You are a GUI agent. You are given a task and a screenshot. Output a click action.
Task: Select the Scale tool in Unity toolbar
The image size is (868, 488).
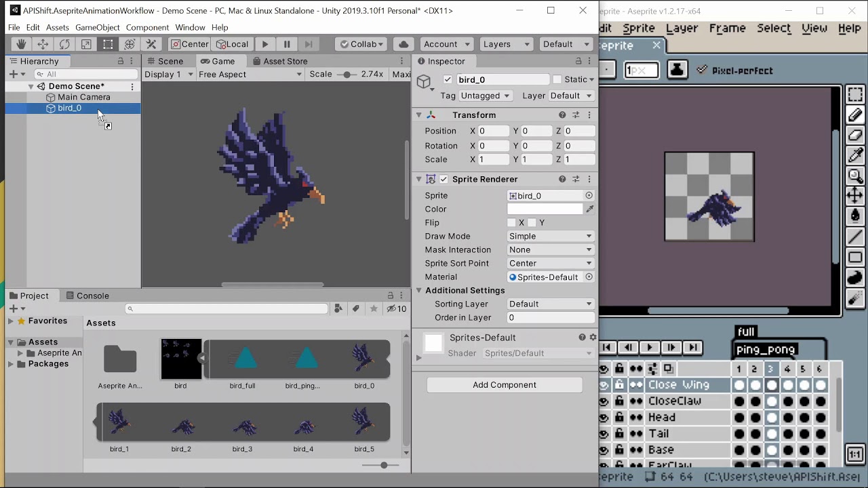(86, 44)
